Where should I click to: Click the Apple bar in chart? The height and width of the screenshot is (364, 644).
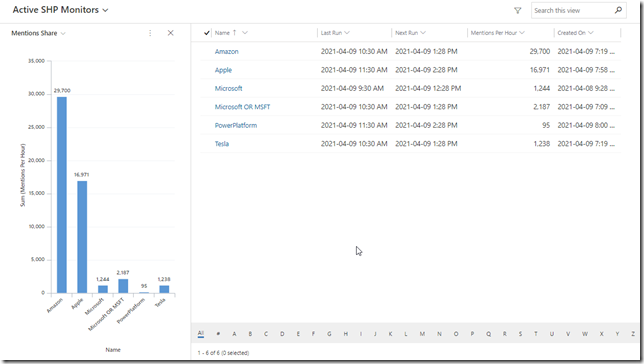point(82,237)
